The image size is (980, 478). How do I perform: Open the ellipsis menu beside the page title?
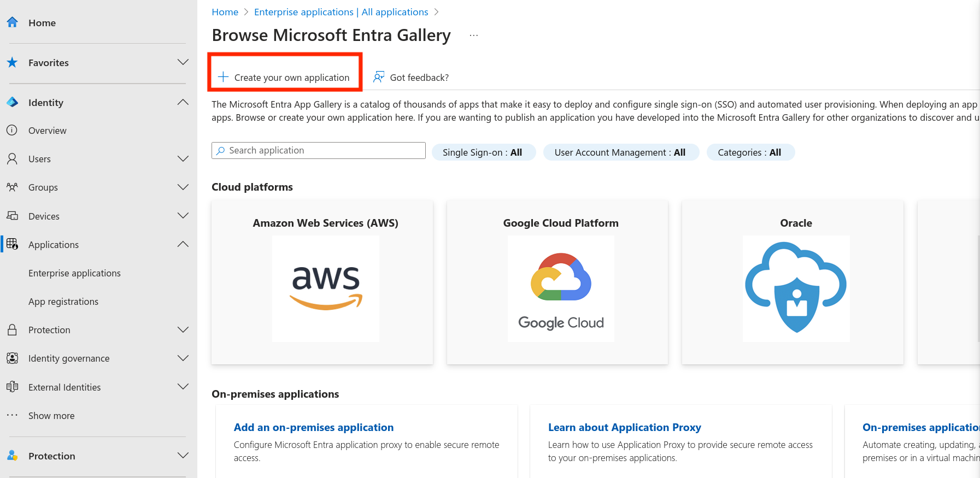tap(473, 36)
